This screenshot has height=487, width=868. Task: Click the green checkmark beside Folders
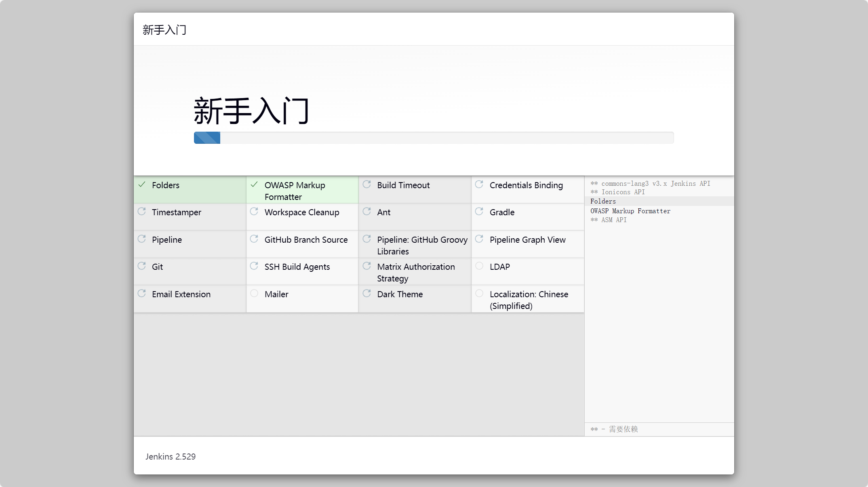click(x=142, y=185)
